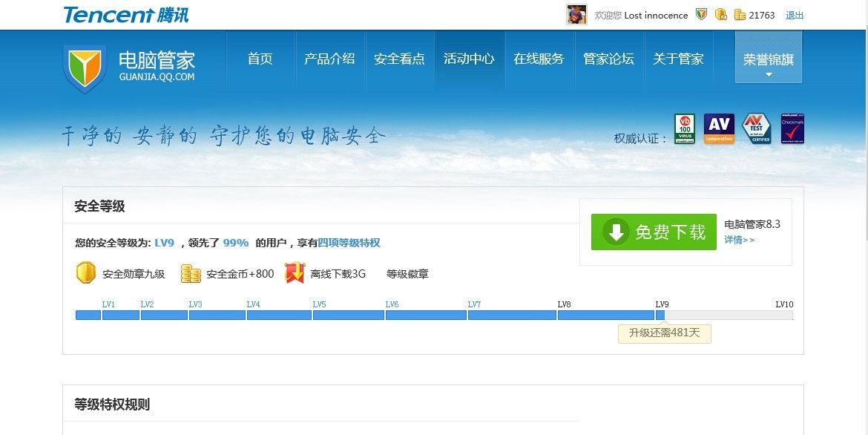Click the 安全金币+800 label
The image size is (868, 435).
coord(240,274)
